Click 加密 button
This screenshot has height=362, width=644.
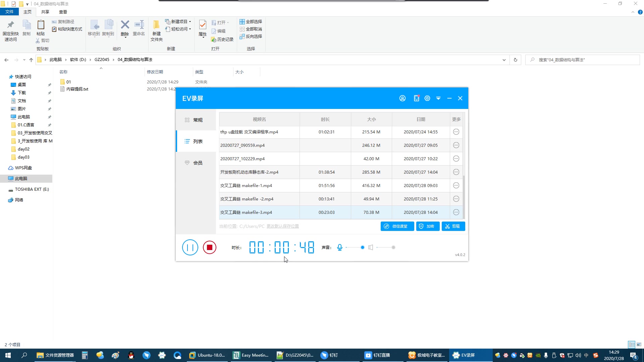[428, 226]
